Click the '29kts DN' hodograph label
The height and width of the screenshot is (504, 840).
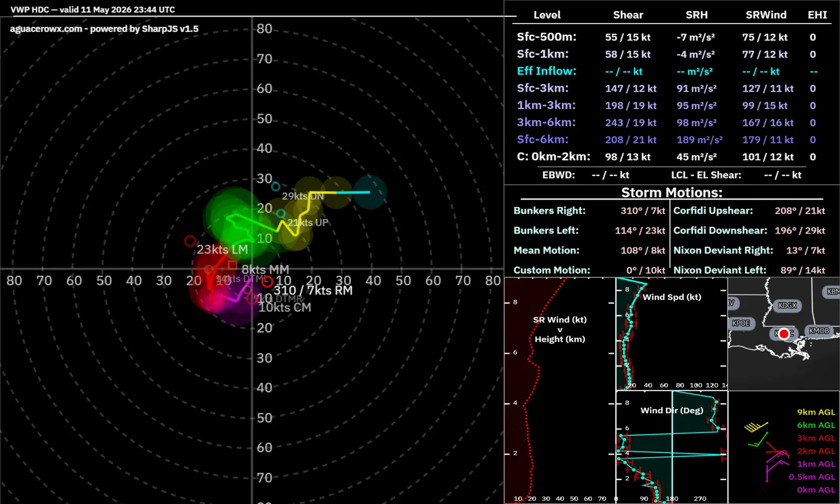coord(302,196)
